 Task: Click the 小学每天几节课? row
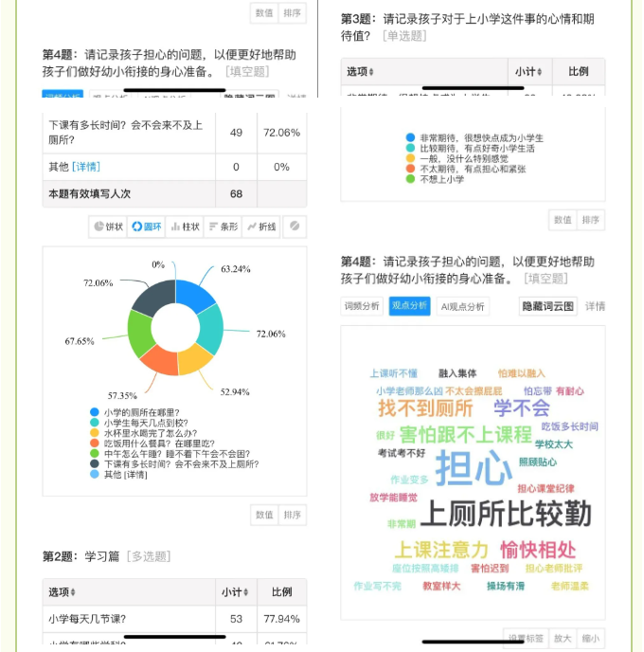coord(174,619)
